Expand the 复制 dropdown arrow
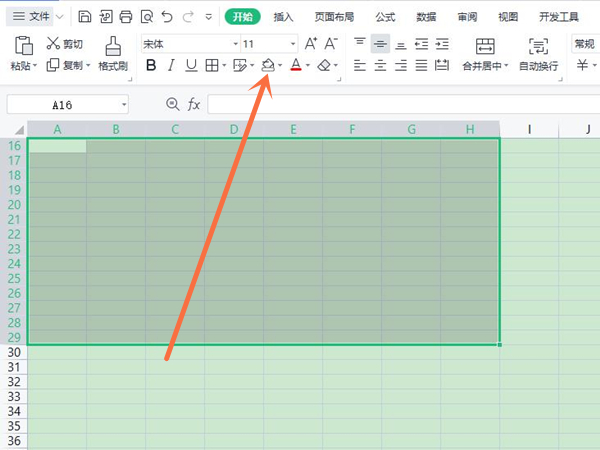 pos(88,65)
